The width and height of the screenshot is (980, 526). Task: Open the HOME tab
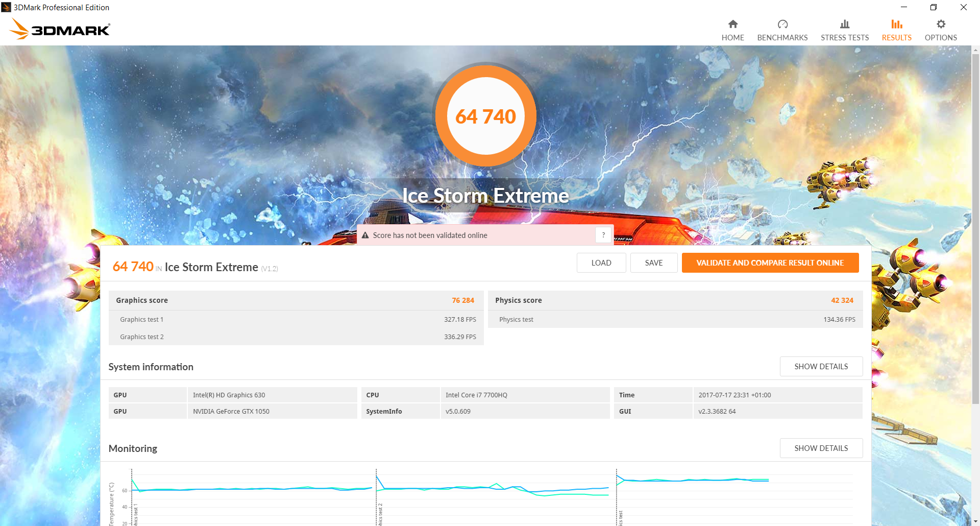click(733, 31)
